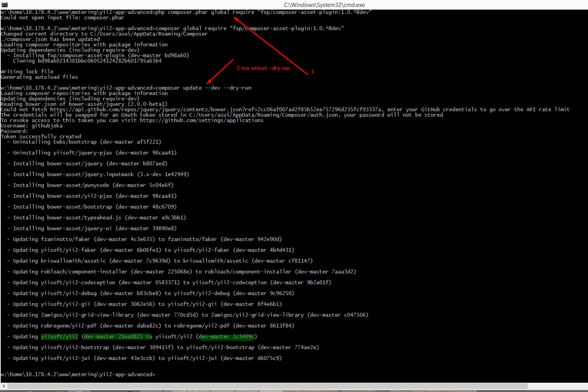Click "Installing bower-asset/jquery (dev-master b807aed)"
This screenshot has height=392, width=588.
pos(90,163)
